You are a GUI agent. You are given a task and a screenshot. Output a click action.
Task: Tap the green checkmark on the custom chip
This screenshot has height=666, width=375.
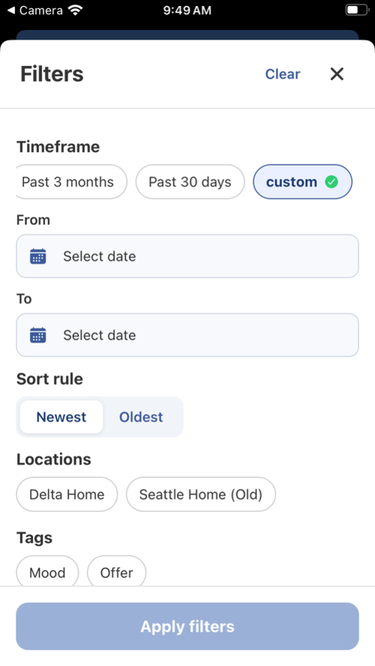pyautogui.click(x=331, y=182)
